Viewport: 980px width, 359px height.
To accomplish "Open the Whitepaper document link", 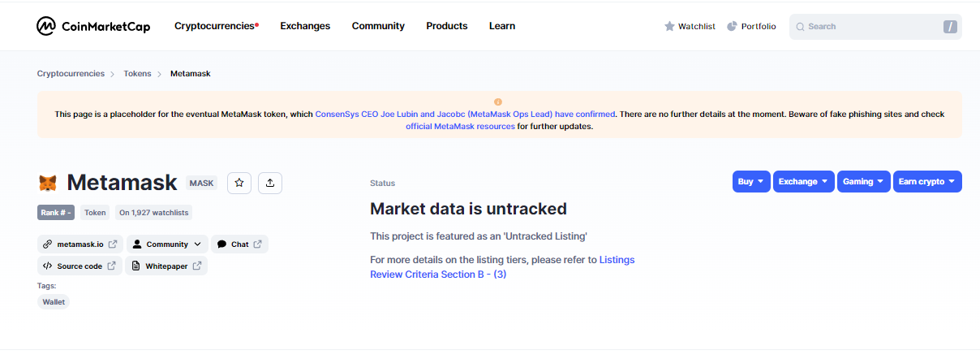I will (x=166, y=266).
